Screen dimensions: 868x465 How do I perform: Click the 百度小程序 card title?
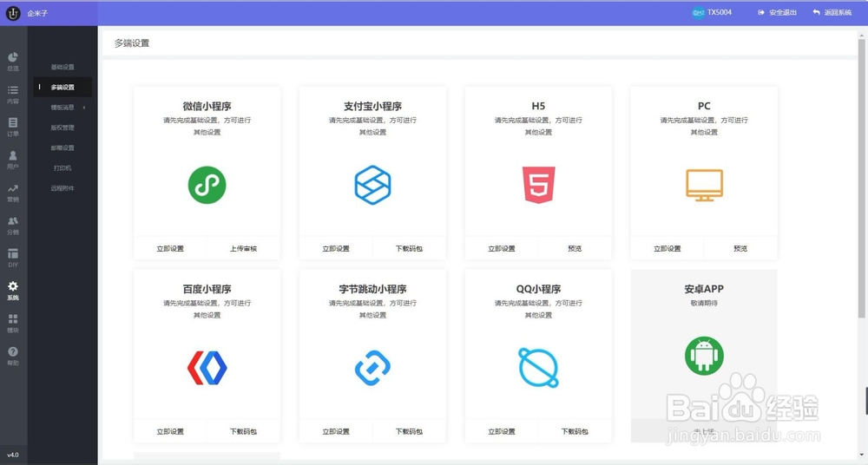coord(207,289)
